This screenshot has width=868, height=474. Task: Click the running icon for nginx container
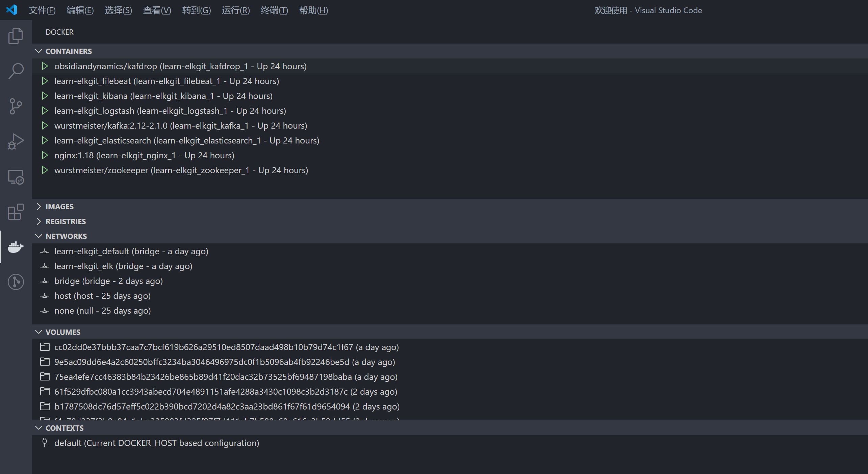pyautogui.click(x=45, y=155)
